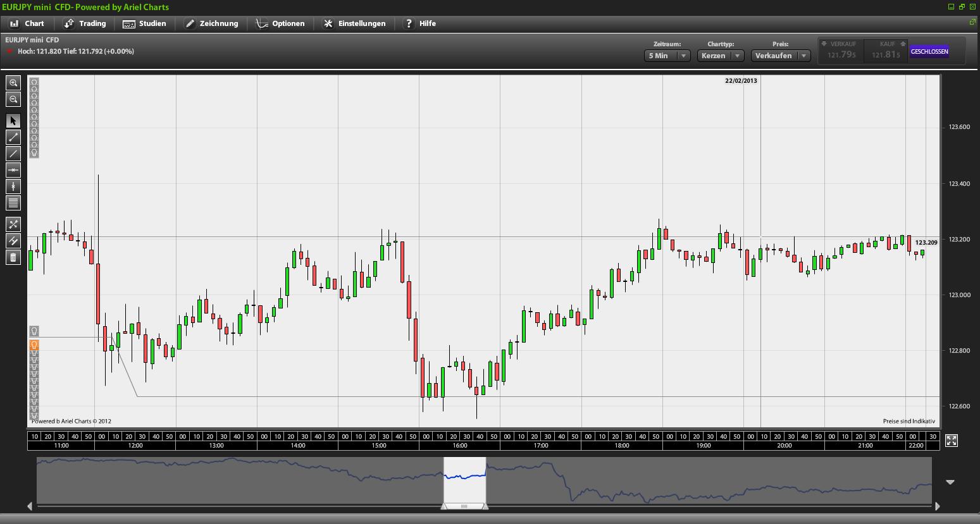This screenshot has width=980, height=524.
Task: Click the 12:00 label on the time axis
Action: point(135,446)
